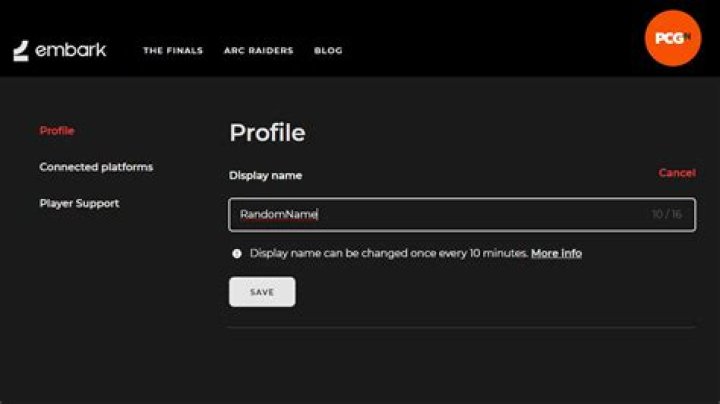Go to the BLOG page
This screenshot has height=404, width=720.
[x=328, y=50]
